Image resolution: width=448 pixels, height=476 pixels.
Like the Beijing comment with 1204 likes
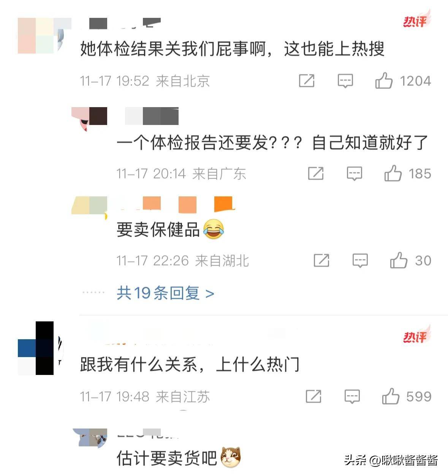coord(384,81)
